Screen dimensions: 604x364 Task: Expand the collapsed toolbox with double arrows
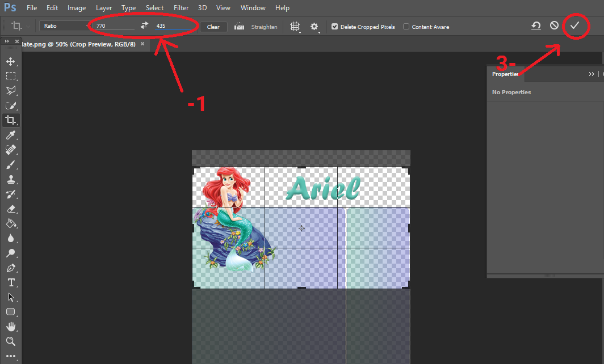point(7,41)
